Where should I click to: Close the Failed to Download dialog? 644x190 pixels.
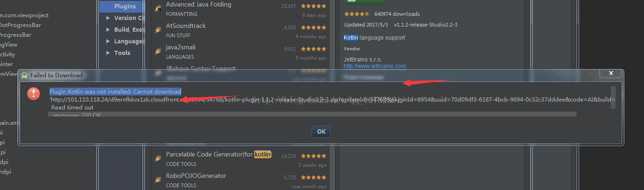pyautogui.click(x=610, y=74)
